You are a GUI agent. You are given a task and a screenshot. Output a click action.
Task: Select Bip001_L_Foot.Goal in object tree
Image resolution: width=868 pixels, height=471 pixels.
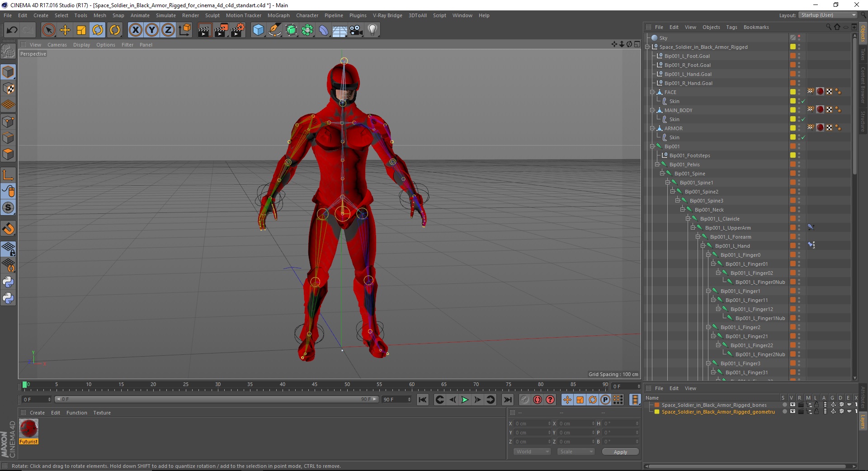click(687, 56)
